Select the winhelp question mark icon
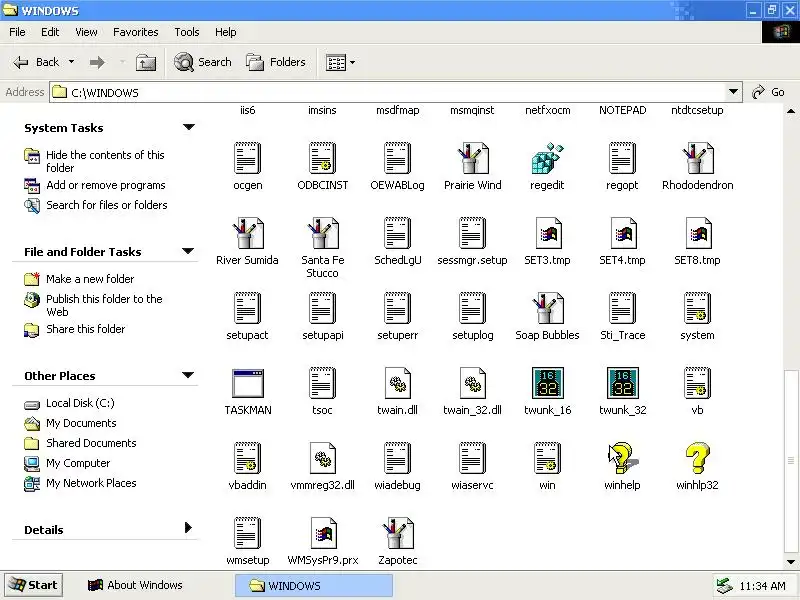The image size is (800, 600). point(621,458)
